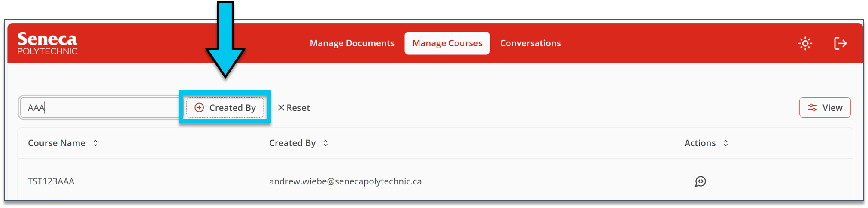868x208 pixels.
Task: Click the plus circle icon in Created By filter
Action: pos(199,108)
